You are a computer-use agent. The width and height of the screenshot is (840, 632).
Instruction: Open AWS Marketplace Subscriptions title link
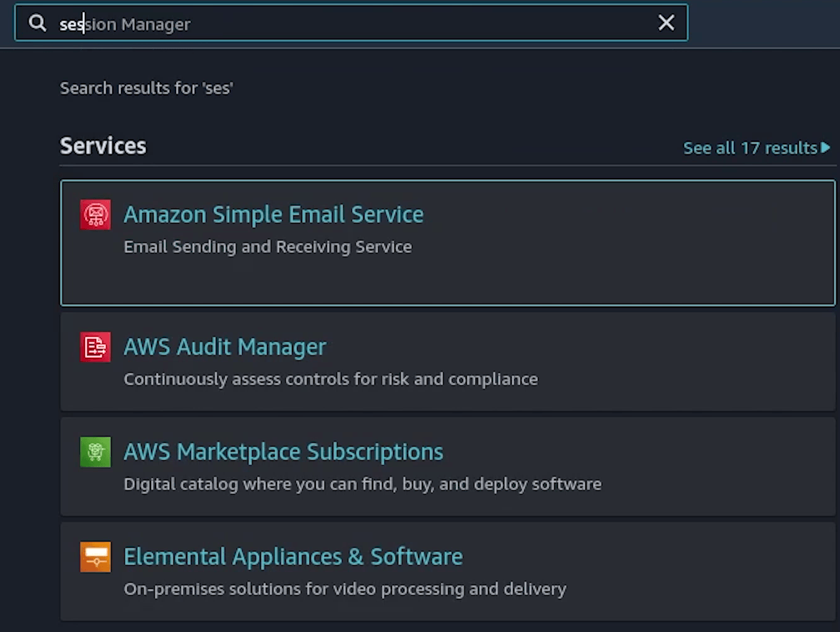(x=283, y=452)
